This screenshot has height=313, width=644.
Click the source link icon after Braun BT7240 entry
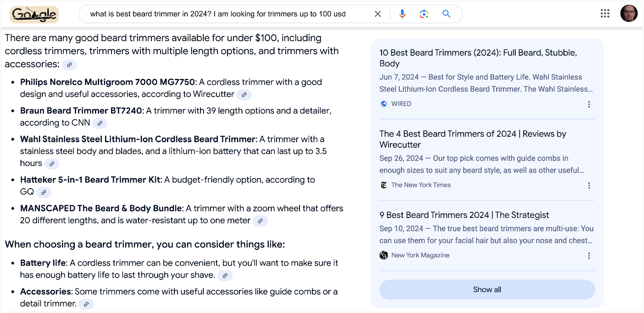tap(100, 123)
